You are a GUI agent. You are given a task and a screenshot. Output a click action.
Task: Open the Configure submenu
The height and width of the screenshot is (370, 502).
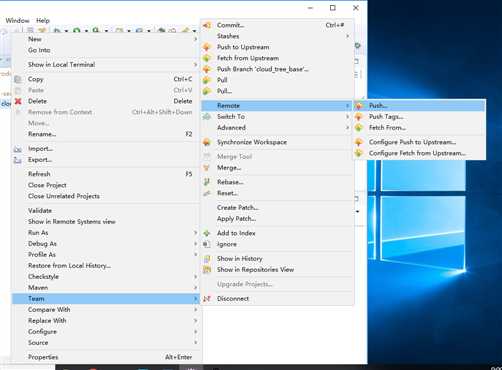(x=106, y=332)
